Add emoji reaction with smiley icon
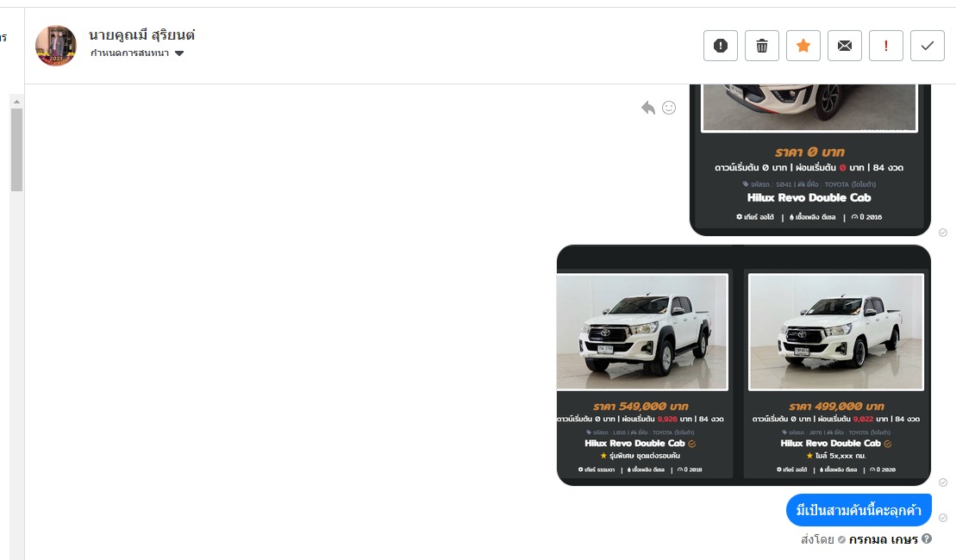Screen dimensions: 956x560 669,108
